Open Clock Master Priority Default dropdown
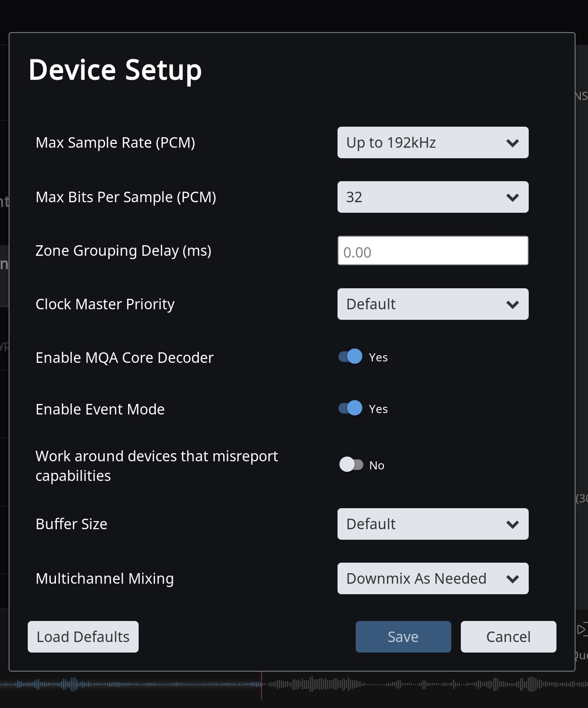Screen dimensions: 588x708 point(433,304)
